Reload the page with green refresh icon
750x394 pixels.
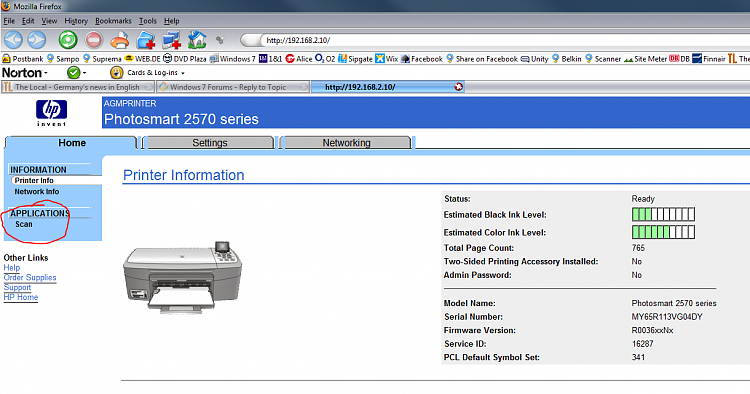(68, 40)
